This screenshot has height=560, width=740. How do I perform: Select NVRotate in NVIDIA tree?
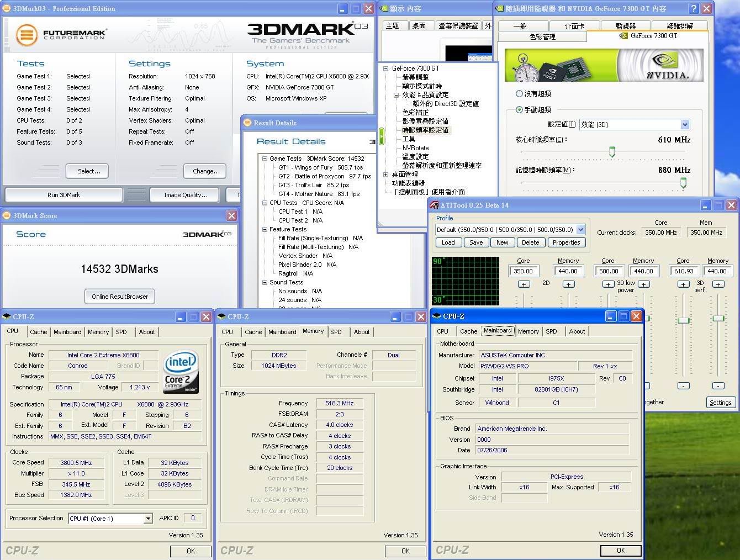point(415,148)
